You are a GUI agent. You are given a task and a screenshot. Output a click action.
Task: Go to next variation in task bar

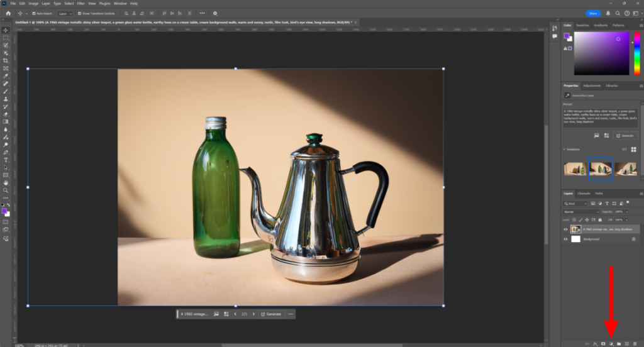(253, 314)
